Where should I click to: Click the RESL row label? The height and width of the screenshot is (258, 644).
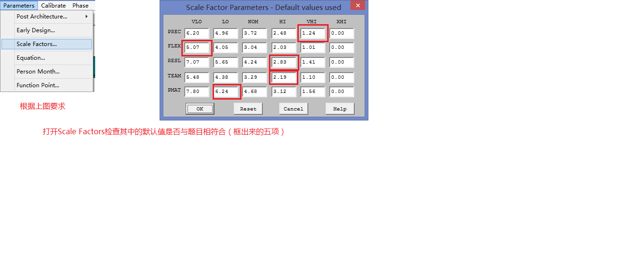(174, 61)
